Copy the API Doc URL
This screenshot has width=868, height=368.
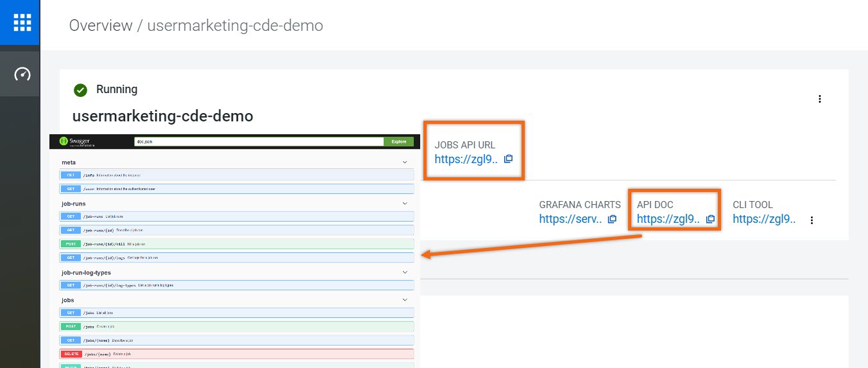click(x=710, y=219)
